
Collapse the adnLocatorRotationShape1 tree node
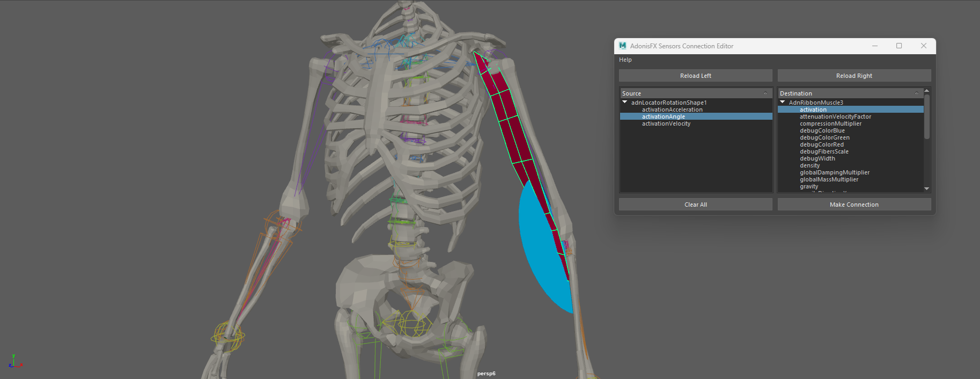[x=625, y=102]
